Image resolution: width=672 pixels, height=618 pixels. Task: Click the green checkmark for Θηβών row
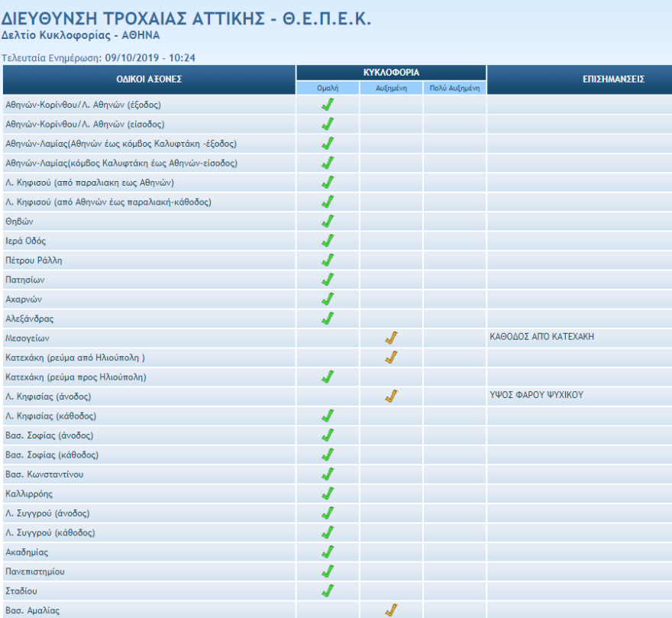coord(328,222)
